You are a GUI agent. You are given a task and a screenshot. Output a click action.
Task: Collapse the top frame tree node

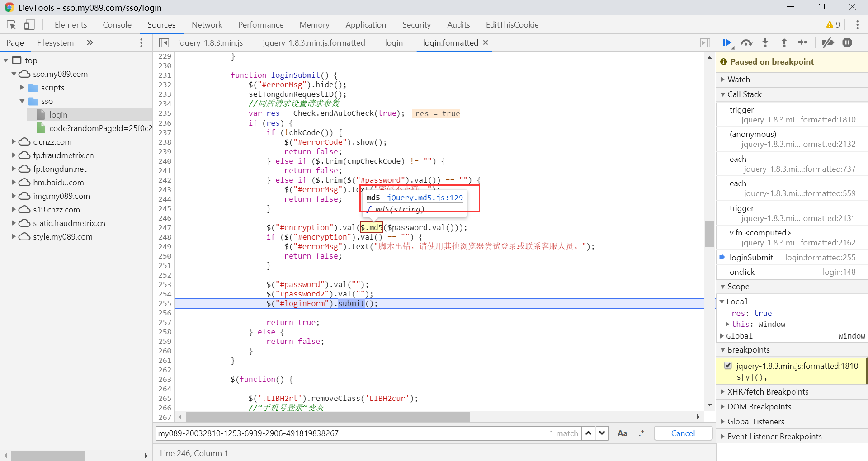[x=6, y=61]
